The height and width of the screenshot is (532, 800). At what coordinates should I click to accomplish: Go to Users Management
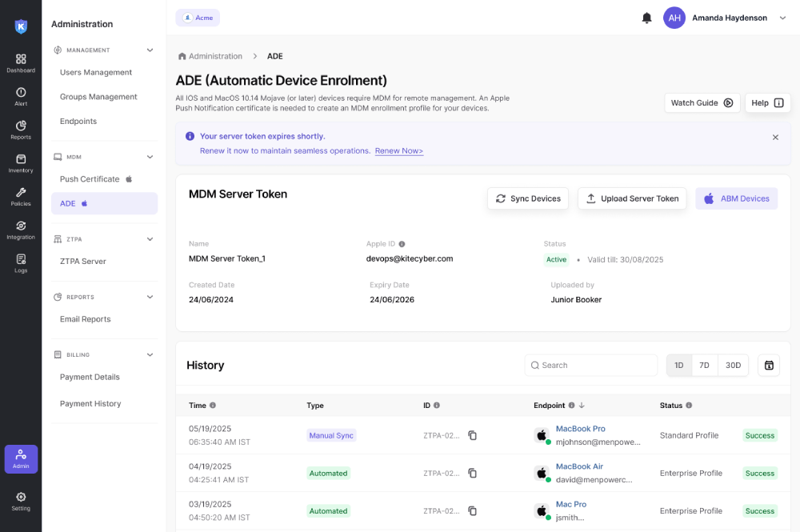(x=96, y=72)
